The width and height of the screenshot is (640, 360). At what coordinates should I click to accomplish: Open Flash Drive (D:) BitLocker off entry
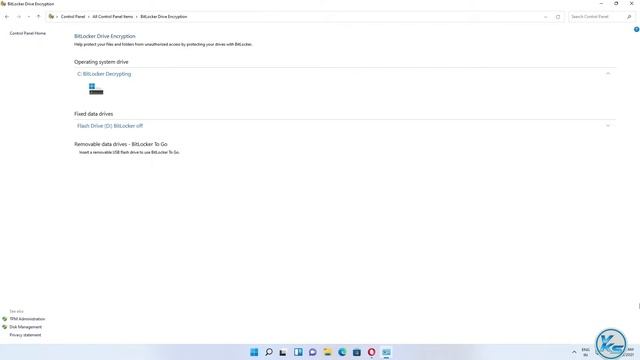[x=110, y=126]
